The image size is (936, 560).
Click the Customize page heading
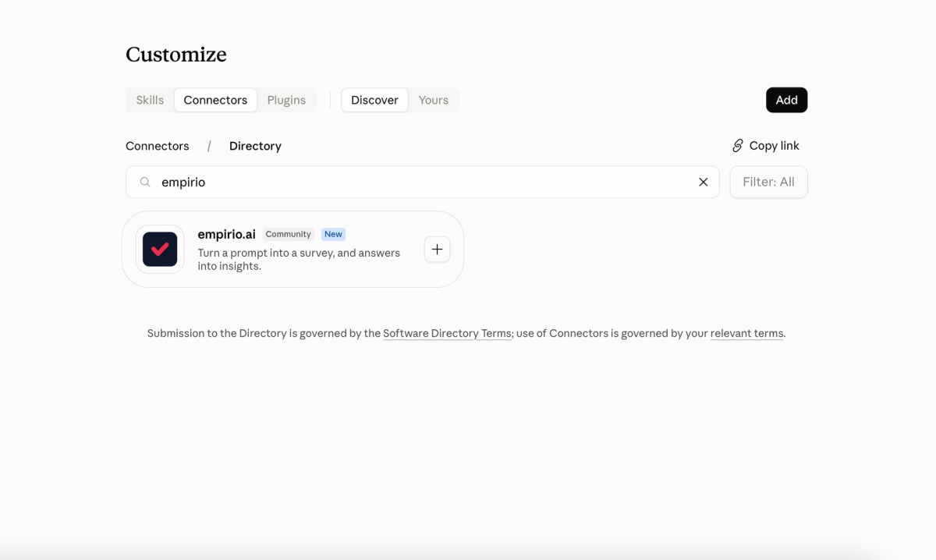[x=176, y=55]
